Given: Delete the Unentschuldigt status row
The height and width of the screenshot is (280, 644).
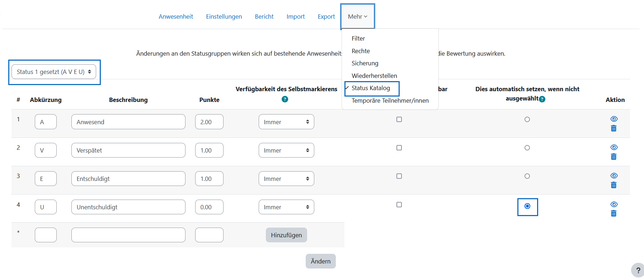Looking at the screenshot, I should click(x=614, y=214).
